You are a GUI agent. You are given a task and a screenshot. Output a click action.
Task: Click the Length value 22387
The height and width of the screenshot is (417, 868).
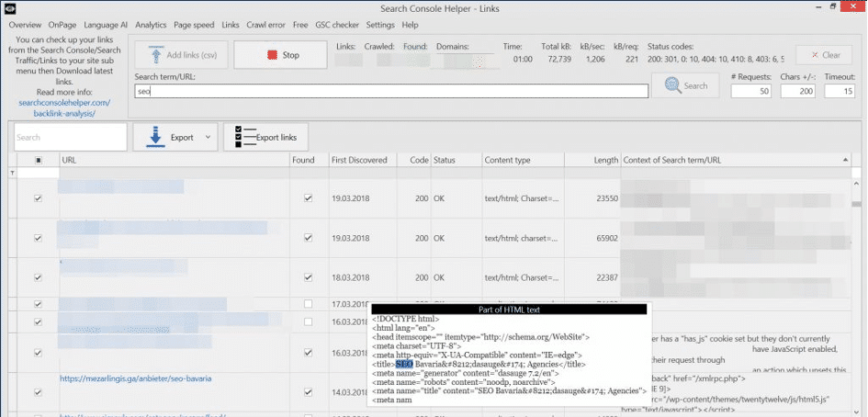click(x=606, y=277)
